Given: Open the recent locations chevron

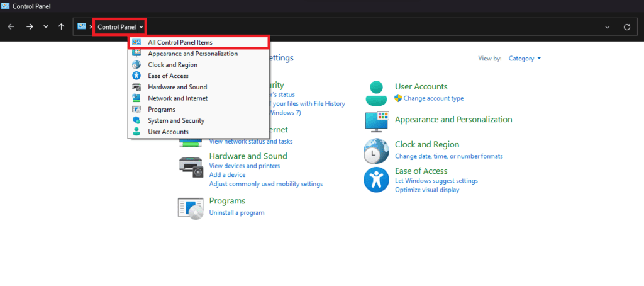Looking at the screenshot, I should pyautogui.click(x=45, y=27).
